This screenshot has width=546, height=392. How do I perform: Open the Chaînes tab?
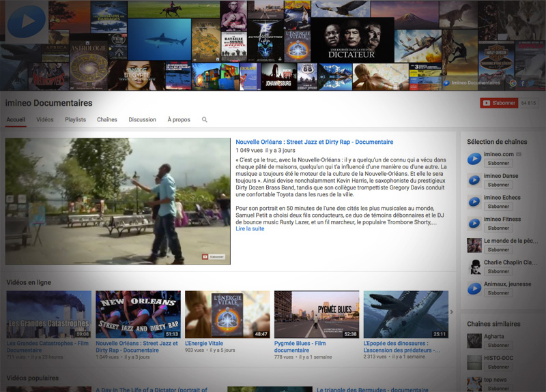107,120
